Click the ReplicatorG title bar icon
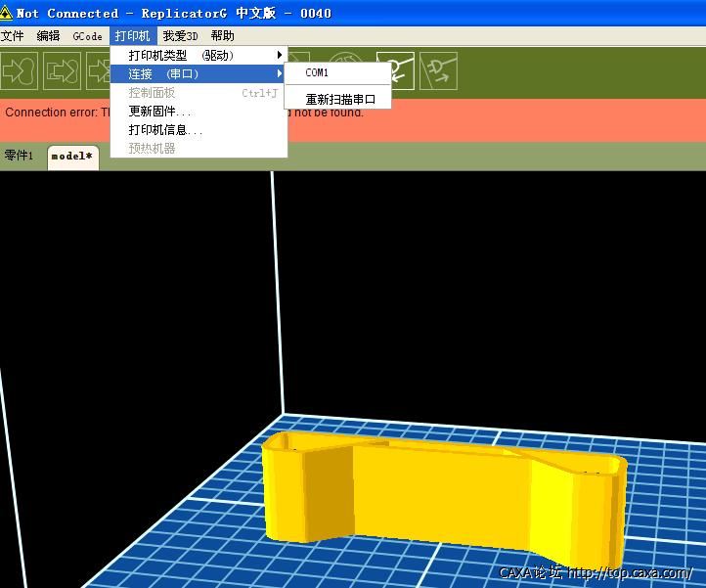This screenshot has width=706, height=588. [x=8, y=13]
